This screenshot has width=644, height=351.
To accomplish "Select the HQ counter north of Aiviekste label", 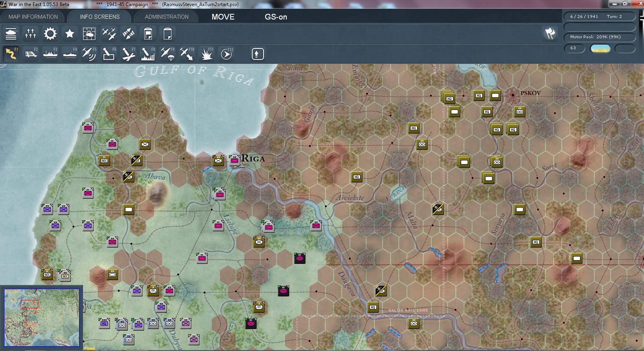I will tap(357, 177).
